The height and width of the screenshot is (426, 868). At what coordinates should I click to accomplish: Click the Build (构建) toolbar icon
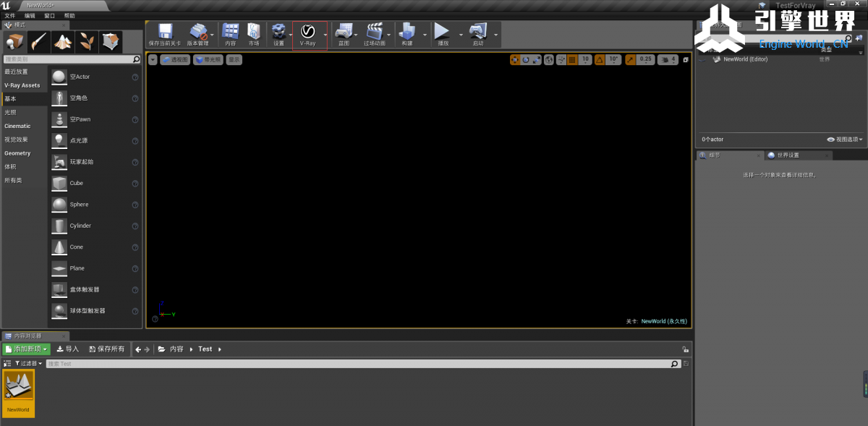pos(407,35)
